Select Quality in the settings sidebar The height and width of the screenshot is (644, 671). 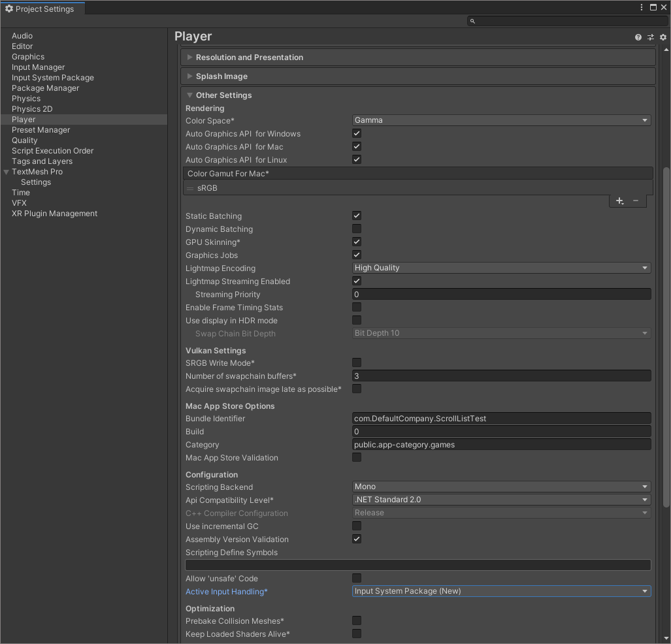point(25,140)
